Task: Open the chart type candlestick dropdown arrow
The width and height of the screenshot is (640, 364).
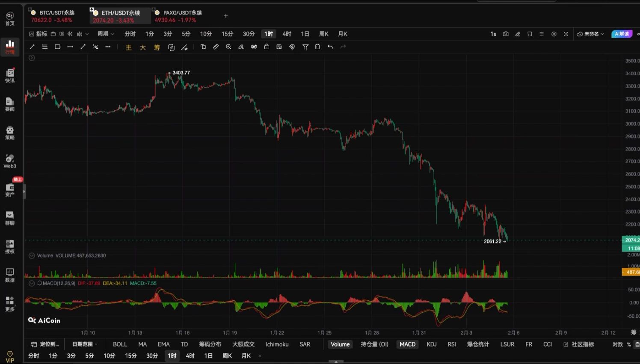Action: (x=87, y=34)
